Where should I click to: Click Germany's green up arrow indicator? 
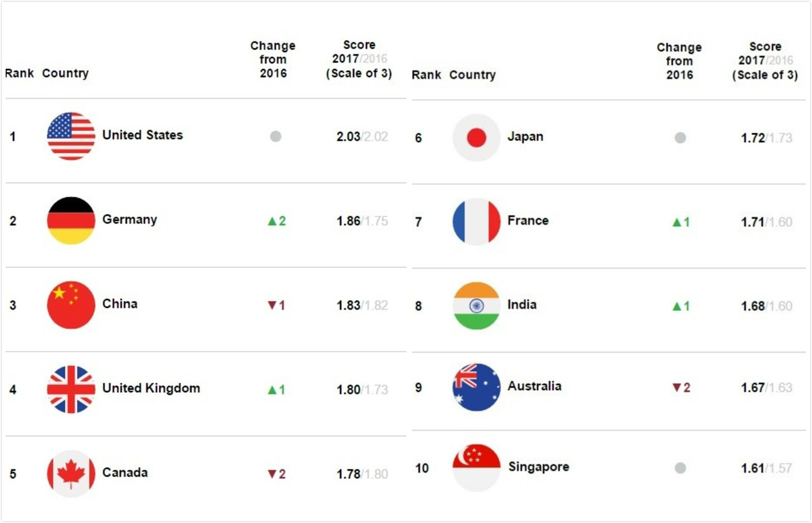[x=272, y=221]
